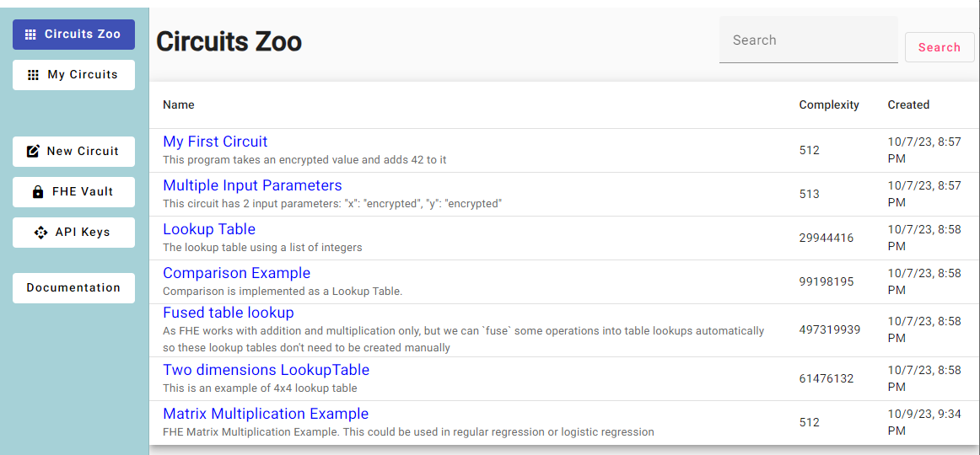Click the API Keys icon in sidebar
Viewport: 980px width, 455px height.
coord(40,233)
